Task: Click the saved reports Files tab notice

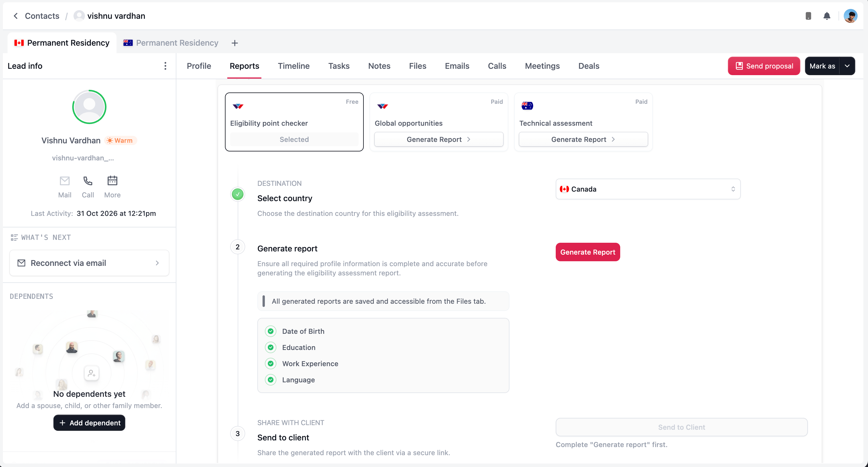Action: 383,301
